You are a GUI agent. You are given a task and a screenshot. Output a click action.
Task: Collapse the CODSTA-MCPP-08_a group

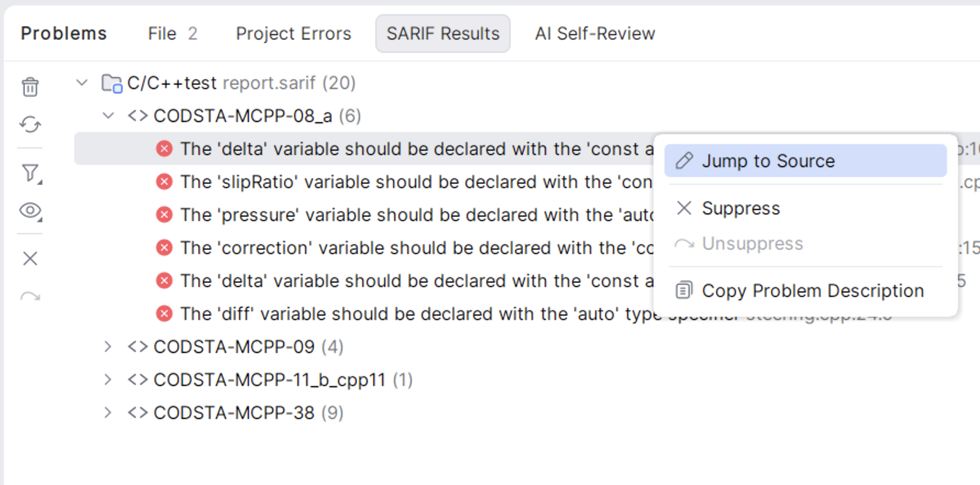108,116
